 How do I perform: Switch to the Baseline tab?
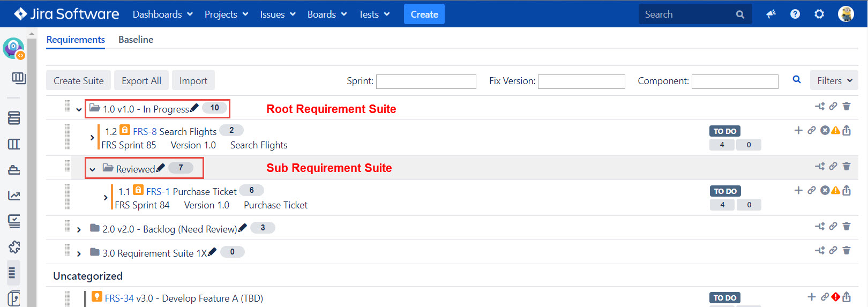click(x=136, y=40)
